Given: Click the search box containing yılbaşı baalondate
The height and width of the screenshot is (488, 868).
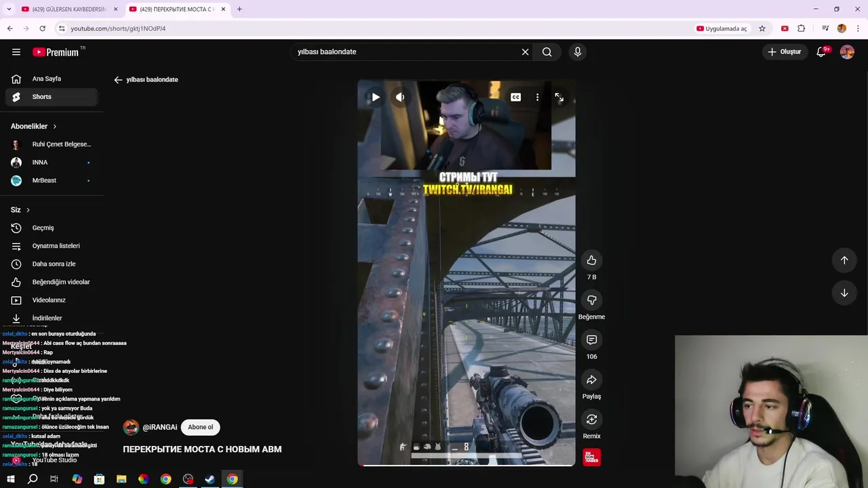Looking at the screenshot, I should 406,52.
